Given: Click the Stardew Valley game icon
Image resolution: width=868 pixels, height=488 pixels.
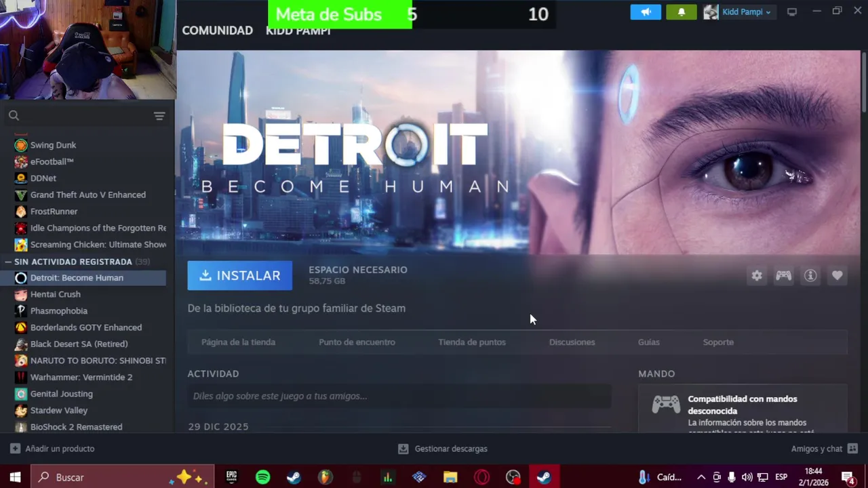Looking at the screenshot, I should point(21,411).
